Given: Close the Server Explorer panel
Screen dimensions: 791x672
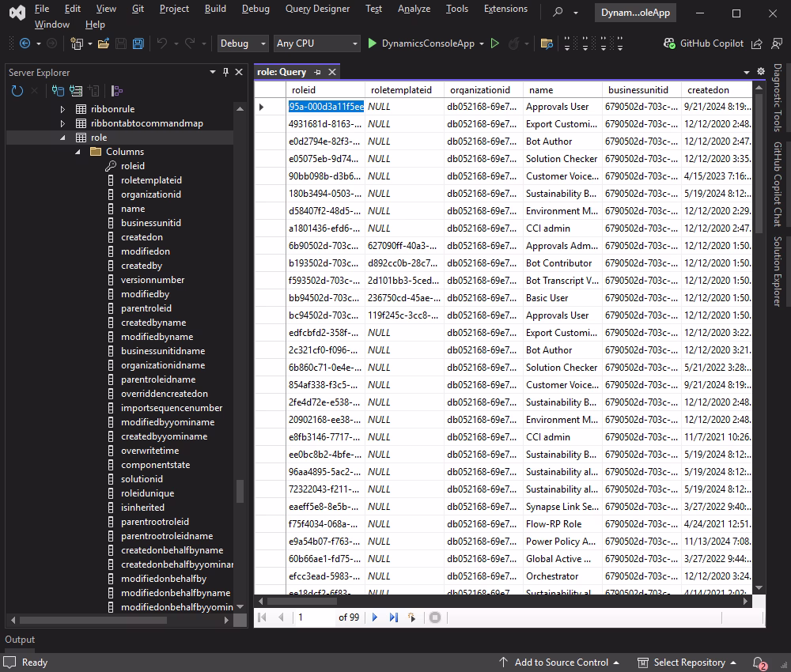Looking at the screenshot, I should coord(239,72).
